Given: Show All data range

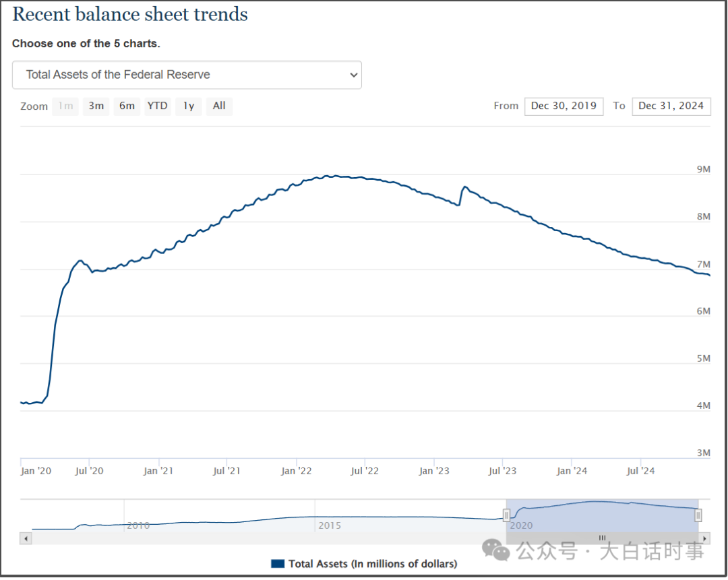Looking at the screenshot, I should tap(219, 106).
